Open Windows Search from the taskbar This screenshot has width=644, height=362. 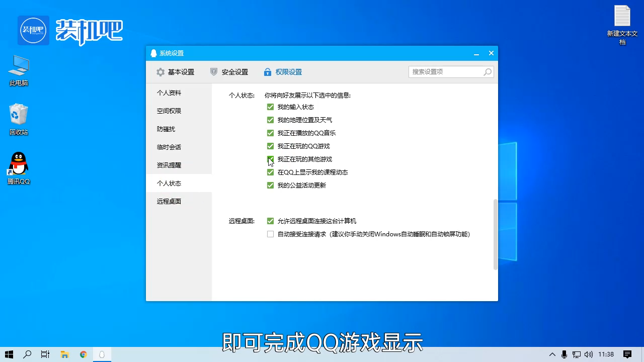(x=27, y=354)
